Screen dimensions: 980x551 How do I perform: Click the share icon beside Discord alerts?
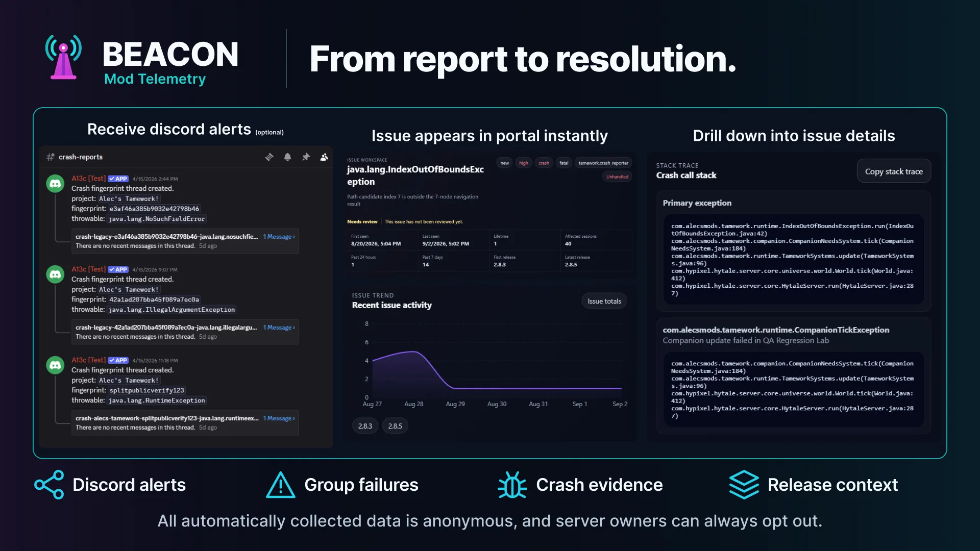tap(49, 485)
